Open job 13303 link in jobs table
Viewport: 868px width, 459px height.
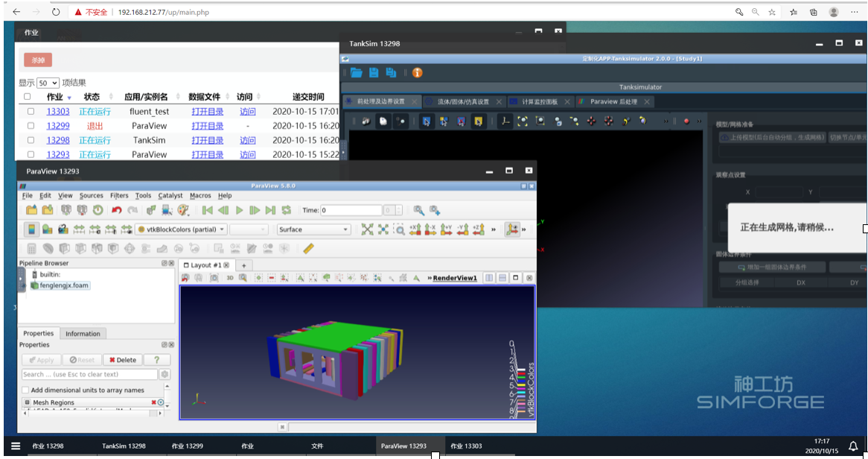(58, 112)
